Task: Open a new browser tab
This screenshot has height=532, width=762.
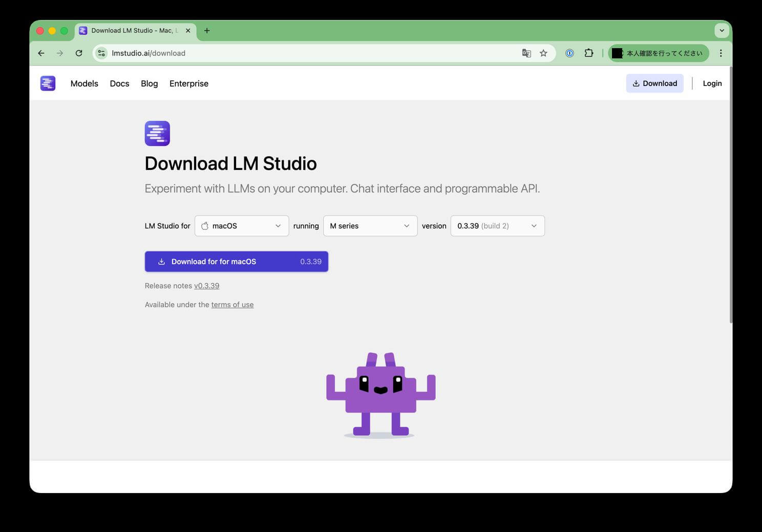Action: click(207, 31)
